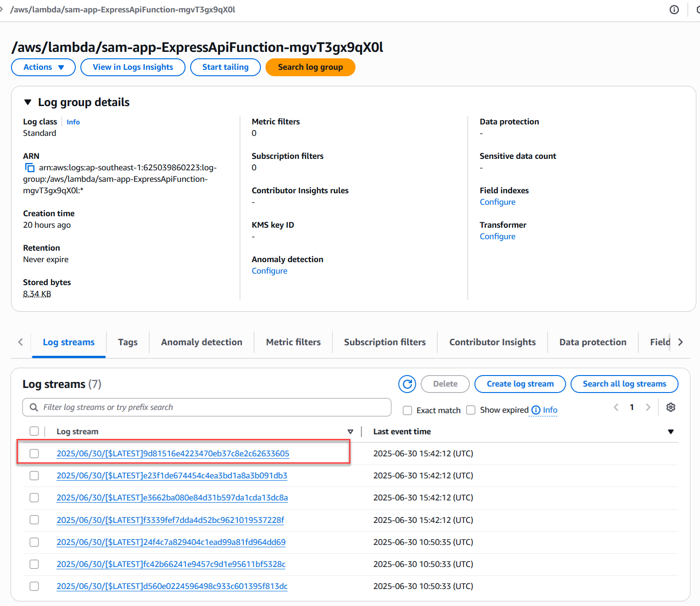This screenshot has width=700, height=606.
Task: Click Search all log streams button
Action: 624,384
